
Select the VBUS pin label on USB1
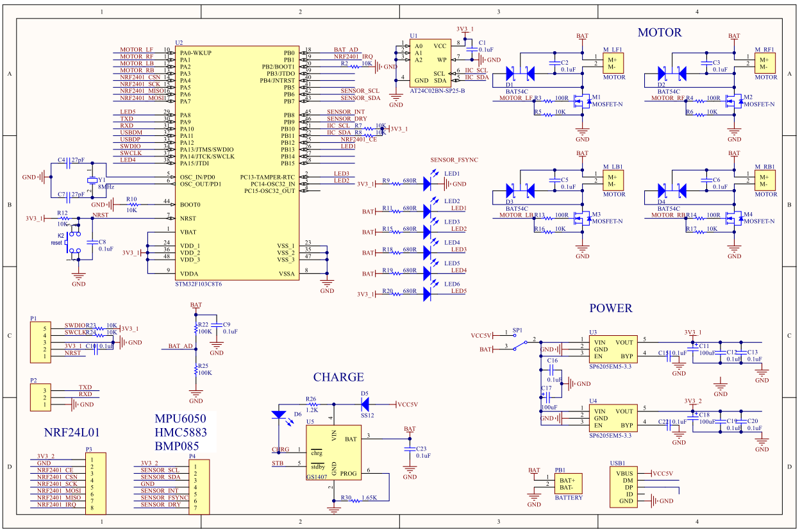tap(625, 474)
